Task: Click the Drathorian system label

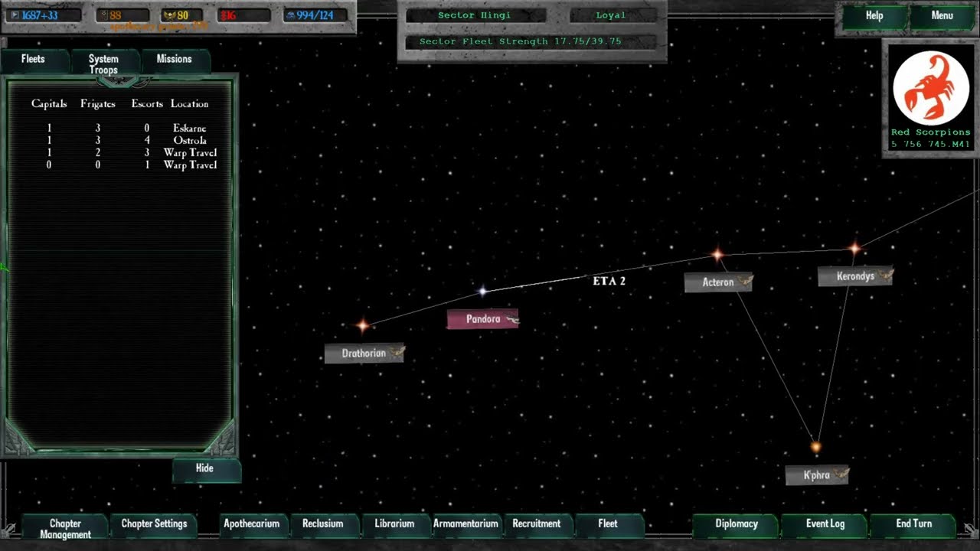Action: pyautogui.click(x=364, y=354)
